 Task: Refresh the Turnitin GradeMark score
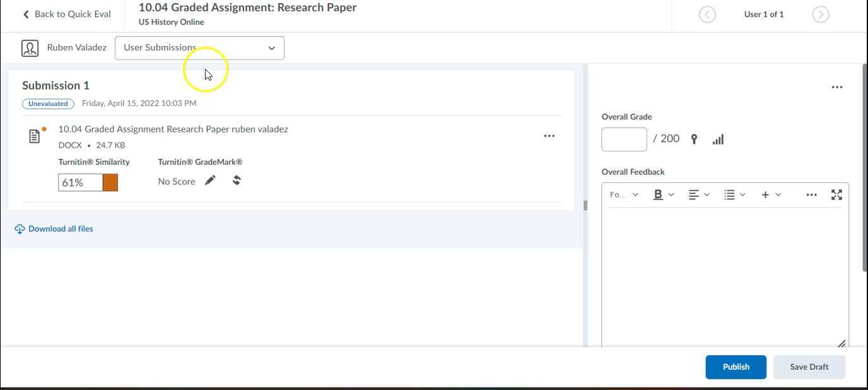tap(237, 180)
